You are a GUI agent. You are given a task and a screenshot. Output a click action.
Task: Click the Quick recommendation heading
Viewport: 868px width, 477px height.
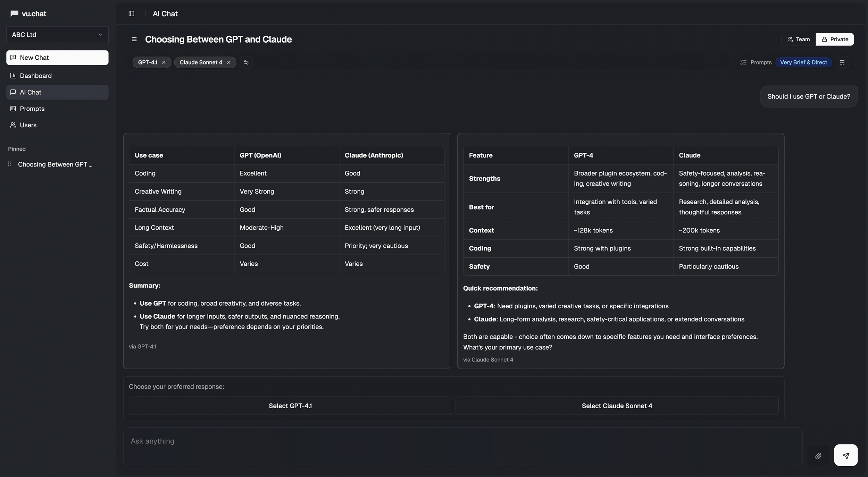click(500, 288)
